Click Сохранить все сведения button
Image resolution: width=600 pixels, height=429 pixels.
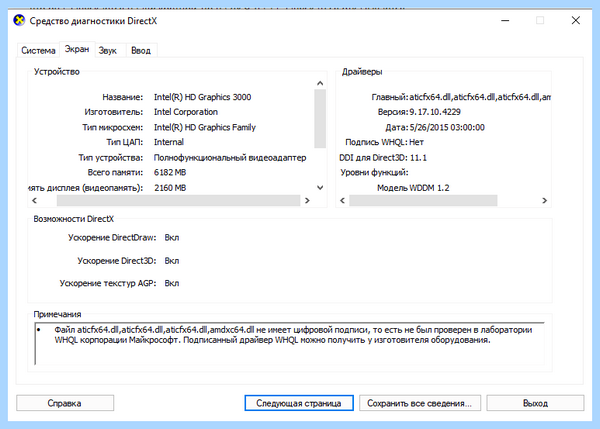tap(420, 403)
